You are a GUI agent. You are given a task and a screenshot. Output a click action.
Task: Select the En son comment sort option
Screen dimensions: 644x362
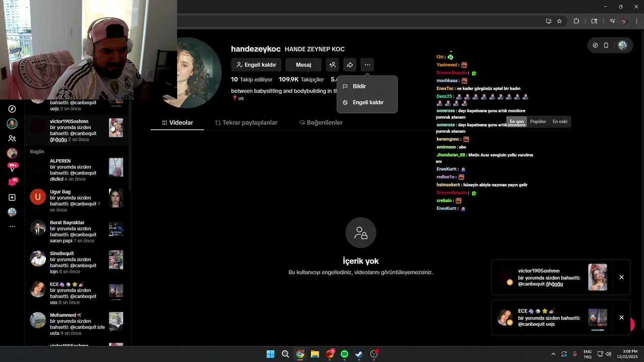click(x=517, y=122)
